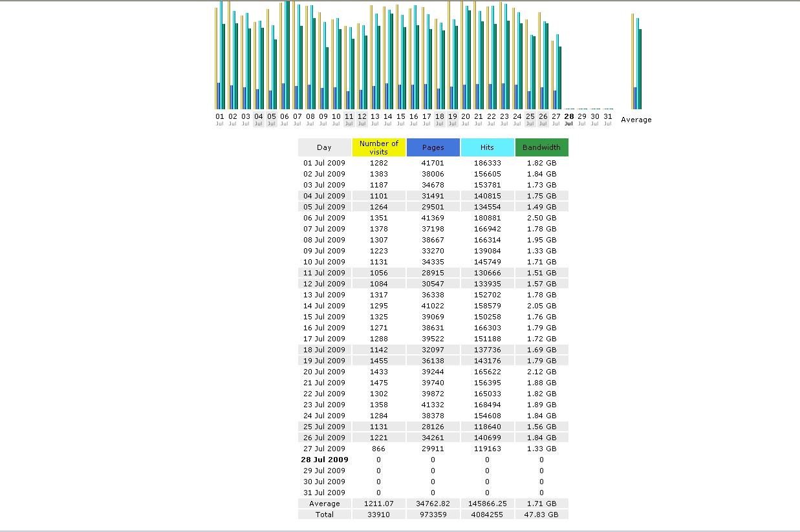
Task: Click the "31 Jul" label under the chart
Action: click(x=607, y=119)
